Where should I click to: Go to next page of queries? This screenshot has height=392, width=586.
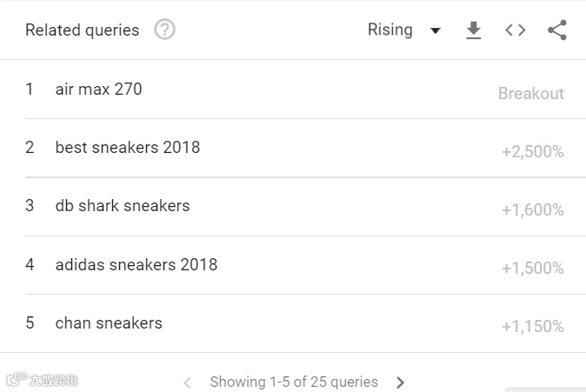[x=400, y=382]
